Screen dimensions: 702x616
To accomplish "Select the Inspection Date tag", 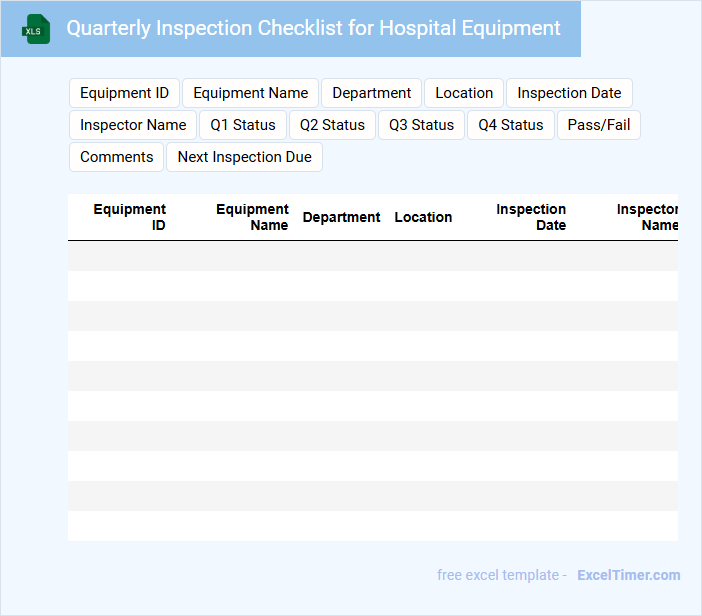I will [x=569, y=93].
